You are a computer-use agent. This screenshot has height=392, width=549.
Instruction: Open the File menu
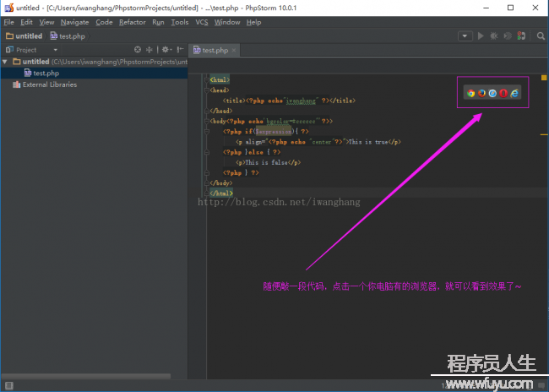pos(8,22)
